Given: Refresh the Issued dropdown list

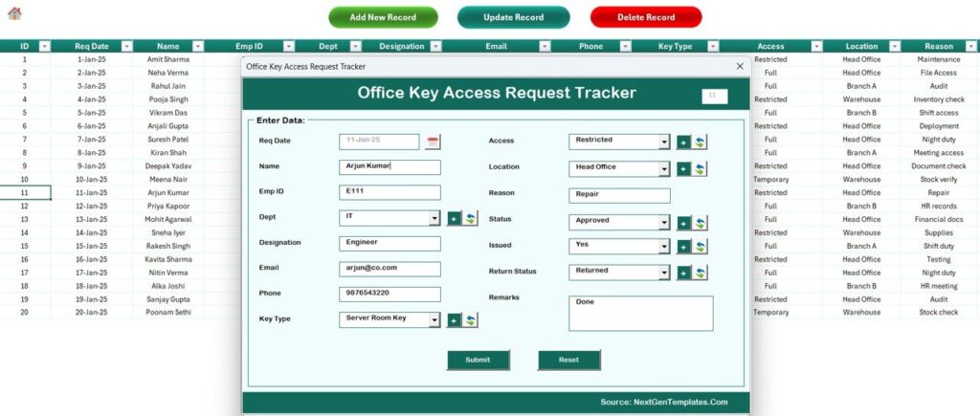Looking at the screenshot, I should (x=700, y=247).
